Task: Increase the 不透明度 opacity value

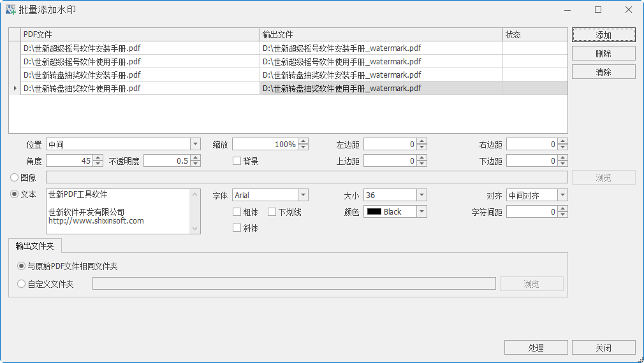Action: [x=196, y=158]
